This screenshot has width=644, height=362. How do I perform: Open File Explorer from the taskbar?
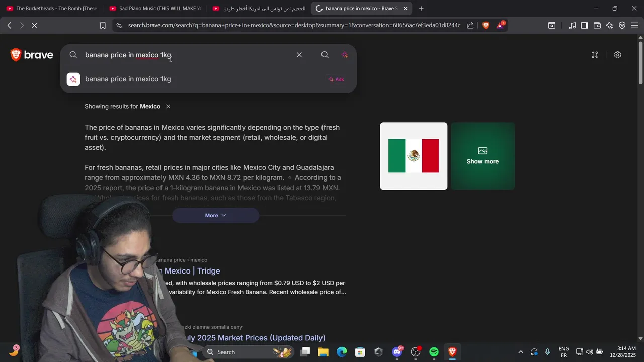(x=323, y=352)
